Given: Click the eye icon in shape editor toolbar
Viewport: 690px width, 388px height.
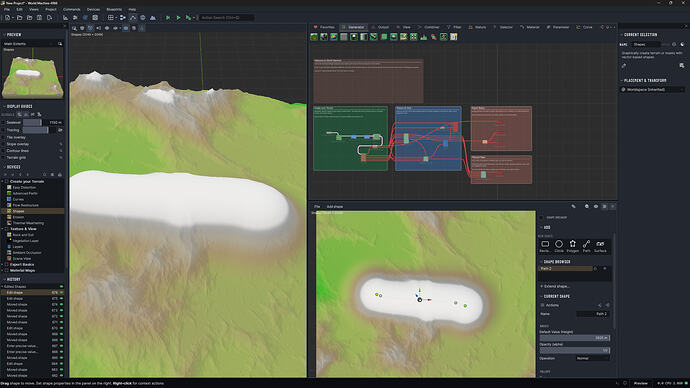Looking at the screenshot, I should (596, 206).
